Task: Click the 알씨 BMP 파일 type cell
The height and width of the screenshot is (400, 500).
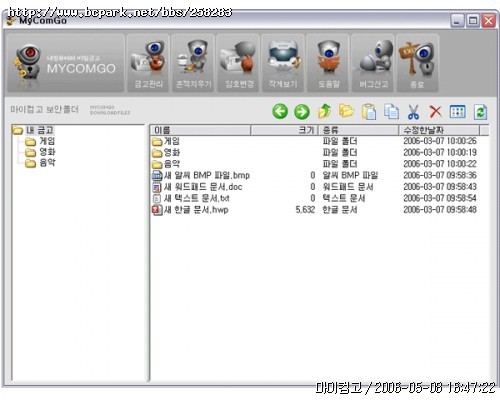Action: point(350,175)
